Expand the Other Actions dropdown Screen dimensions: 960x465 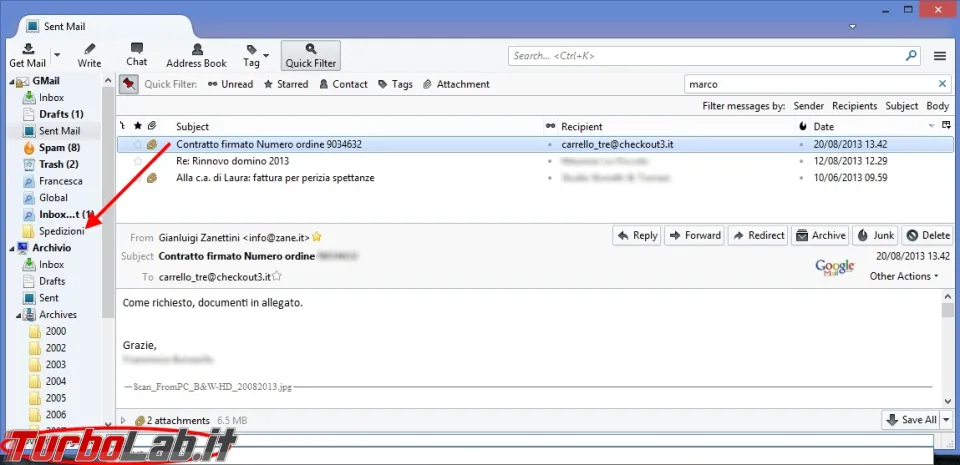point(904,276)
